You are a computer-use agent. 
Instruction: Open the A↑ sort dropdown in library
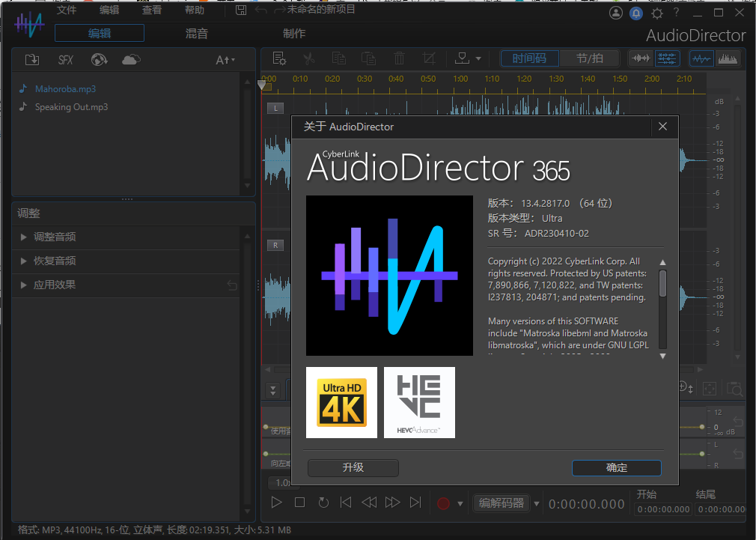[225, 61]
